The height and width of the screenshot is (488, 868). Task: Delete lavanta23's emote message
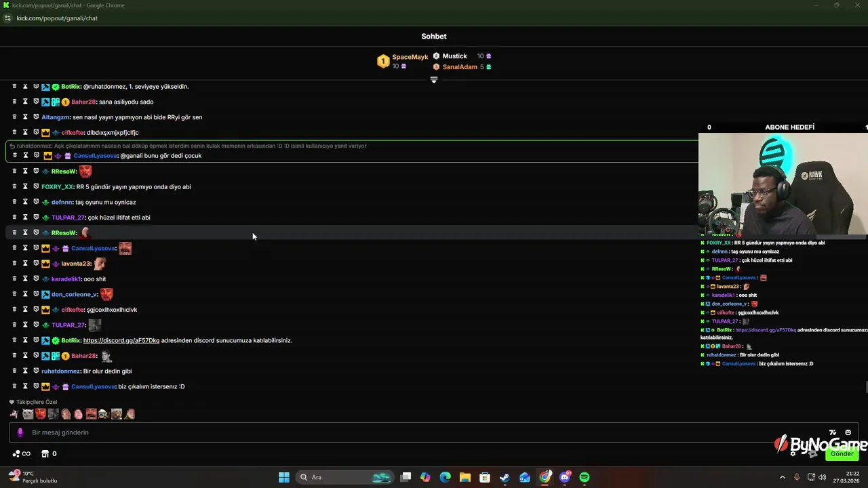(14, 264)
